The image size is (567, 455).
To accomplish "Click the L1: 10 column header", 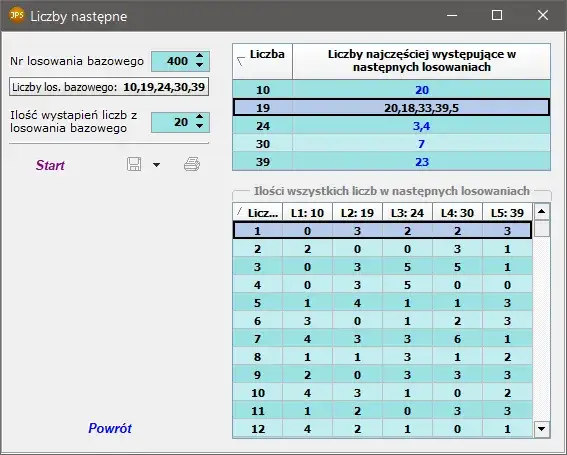I will pyautogui.click(x=307, y=213).
